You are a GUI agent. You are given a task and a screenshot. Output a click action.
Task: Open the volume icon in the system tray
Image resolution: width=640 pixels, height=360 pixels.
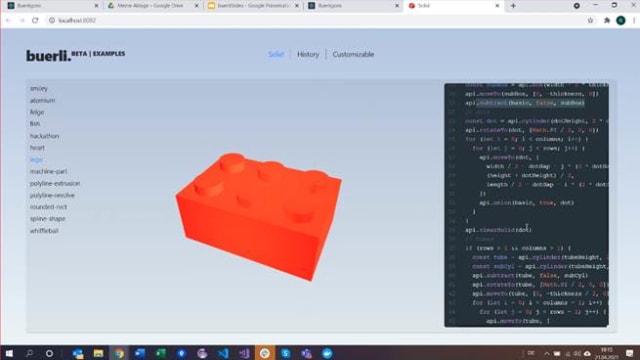click(x=577, y=353)
